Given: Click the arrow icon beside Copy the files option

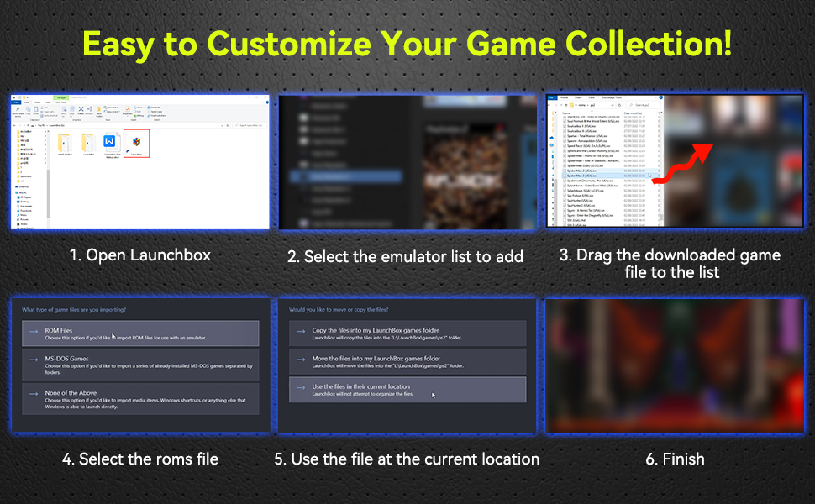Looking at the screenshot, I should point(301,331).
